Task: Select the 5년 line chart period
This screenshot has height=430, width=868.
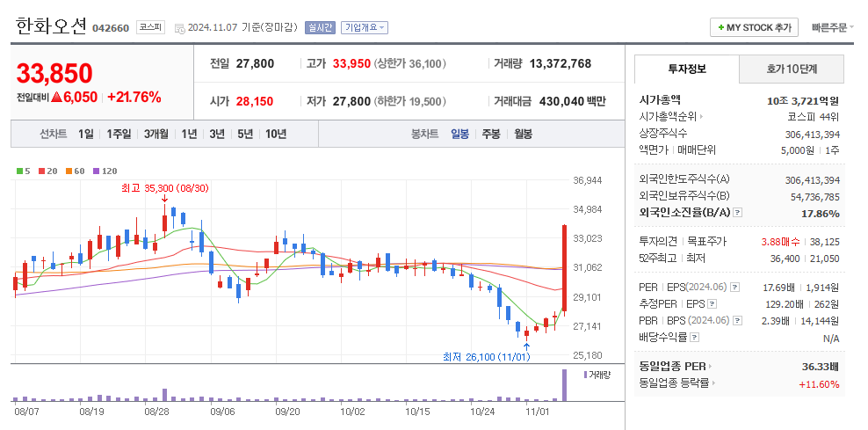Action: point(245,134)
